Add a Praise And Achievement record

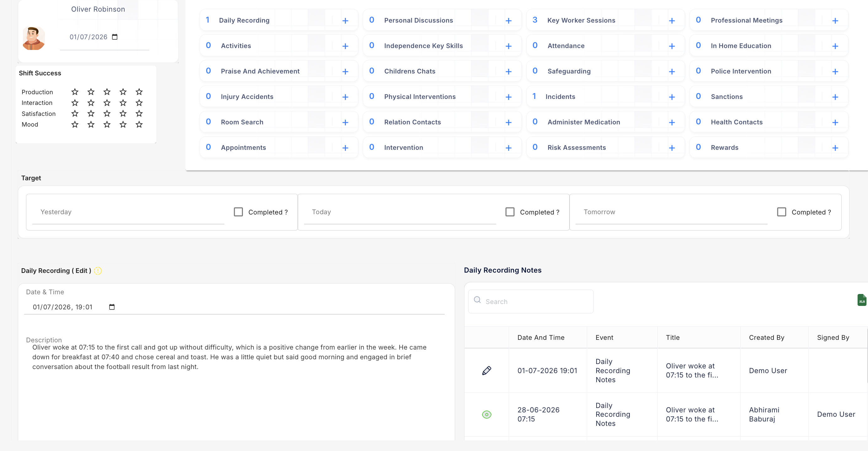click(345, 72)
